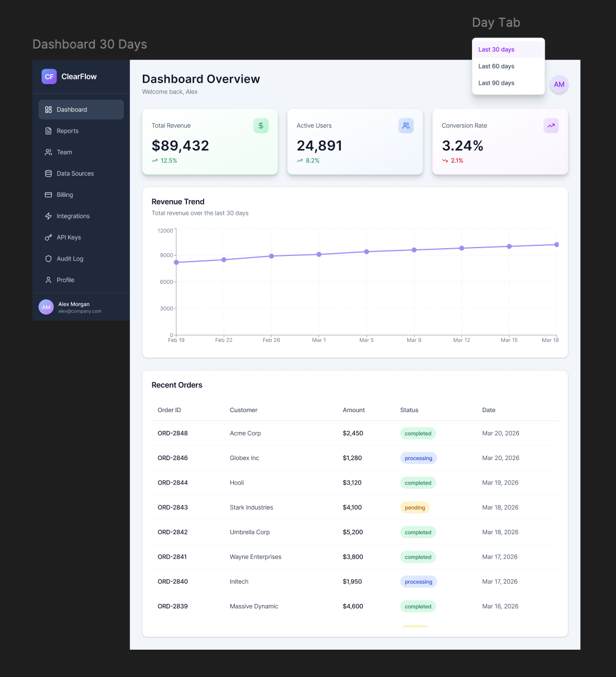Click amount $5,200 for Umbrella Corp
This screenshot has height=677, width=616.
(353, 532)
